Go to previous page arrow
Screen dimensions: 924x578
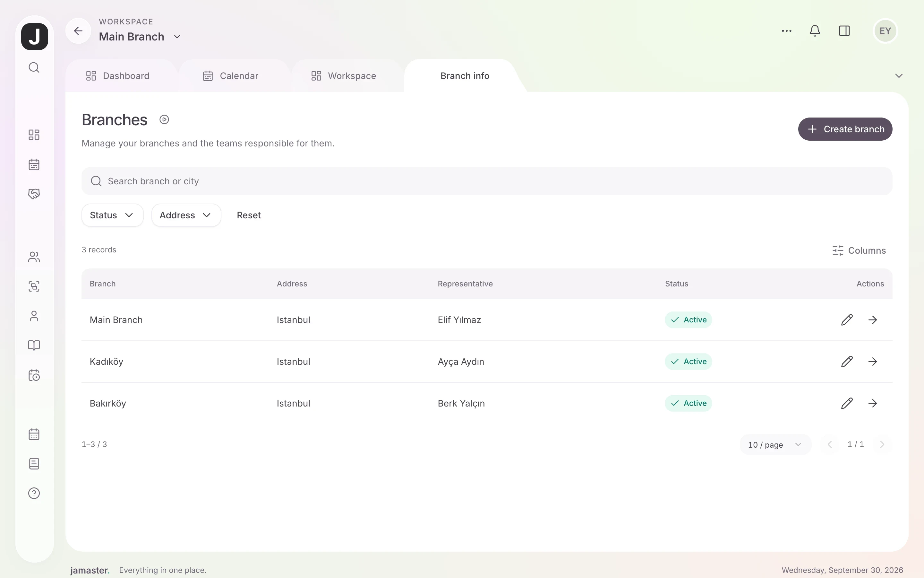coord(830,445)
